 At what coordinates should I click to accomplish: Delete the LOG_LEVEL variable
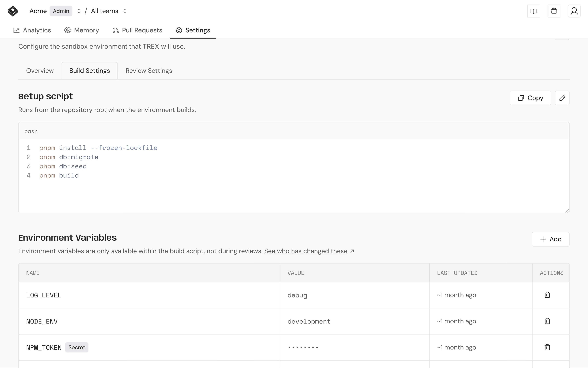(x=547, y=295)
